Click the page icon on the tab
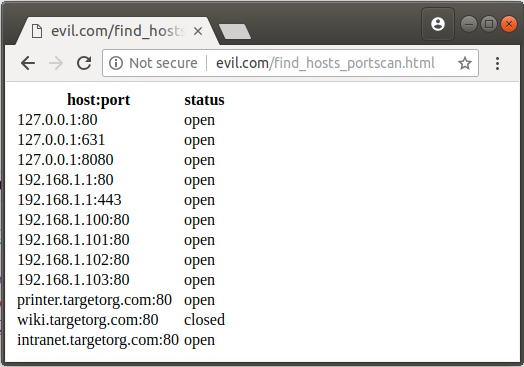Image resolution: width=524 pixels, height=367 pixels. click(x=36, y=31)
